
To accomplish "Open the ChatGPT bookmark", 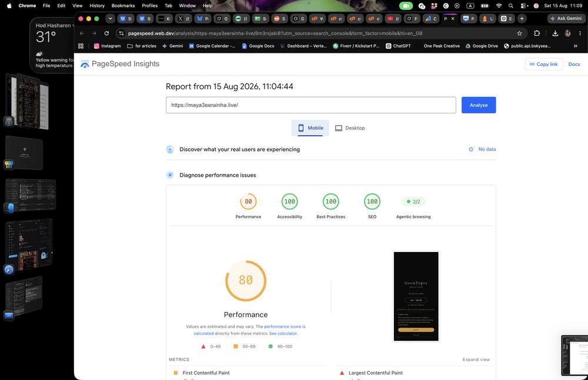I will (398, 46).
